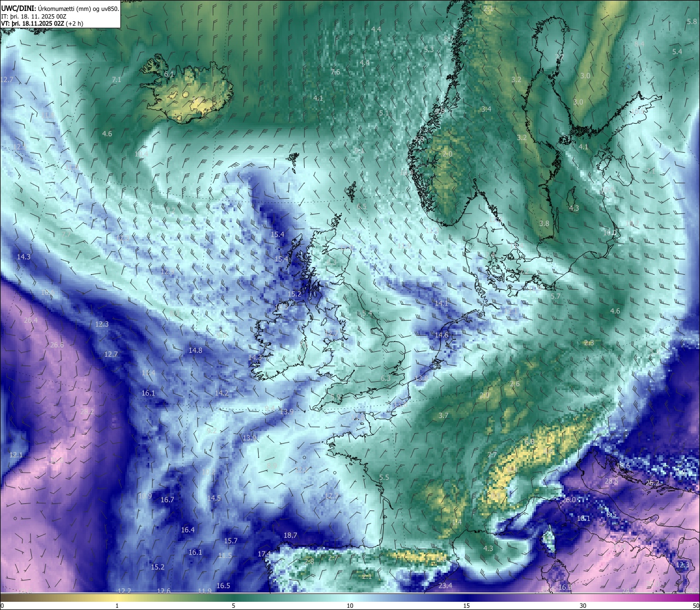Click the color bar label 30
The image size is (700, 610).
(x=583, y=606)
